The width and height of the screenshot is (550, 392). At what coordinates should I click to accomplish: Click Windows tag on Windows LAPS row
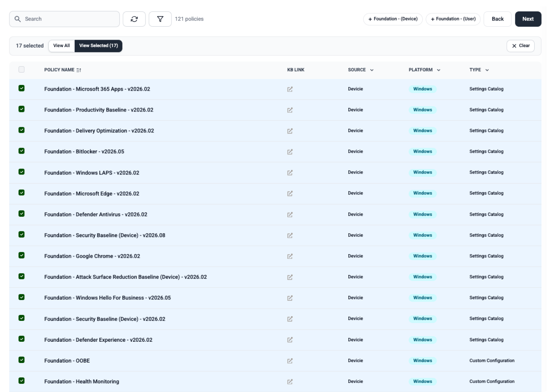click(423, 172)
